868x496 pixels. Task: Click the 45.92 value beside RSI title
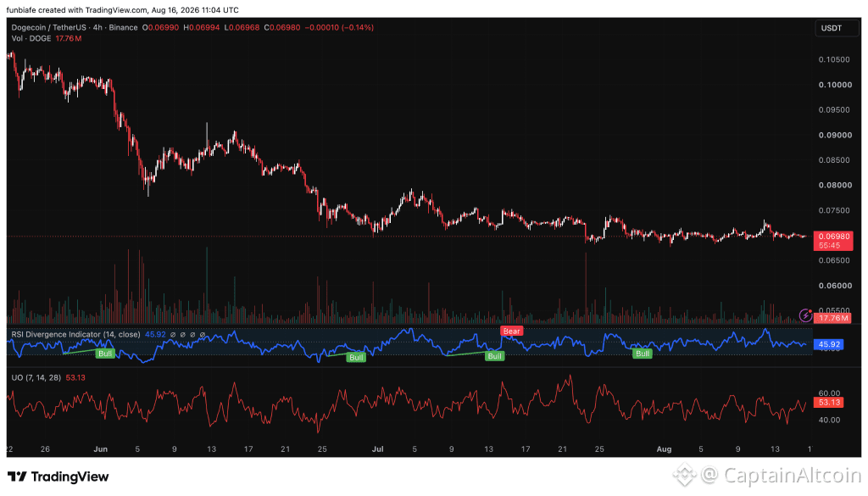point(155,334)
